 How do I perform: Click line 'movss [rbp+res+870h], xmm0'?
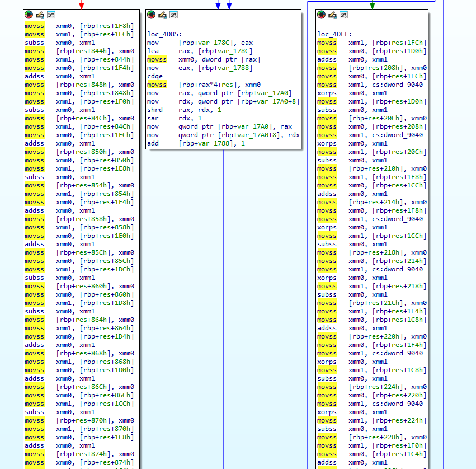click(x=79, y=421)
